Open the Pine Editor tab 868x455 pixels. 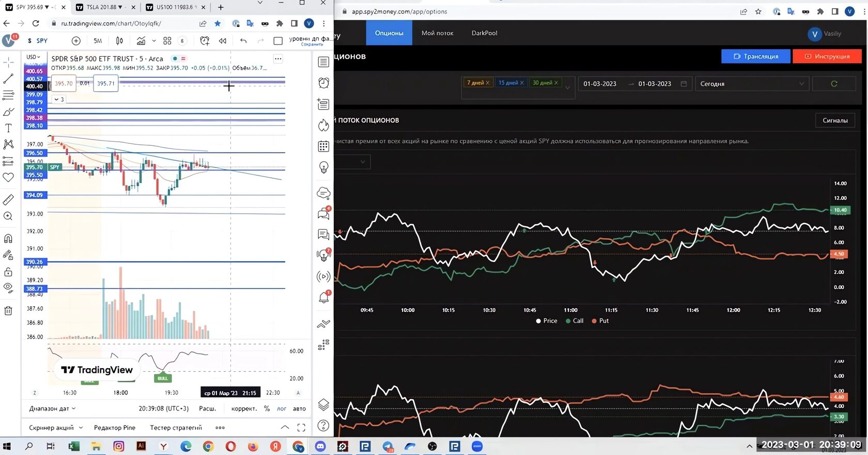(115, 428)
